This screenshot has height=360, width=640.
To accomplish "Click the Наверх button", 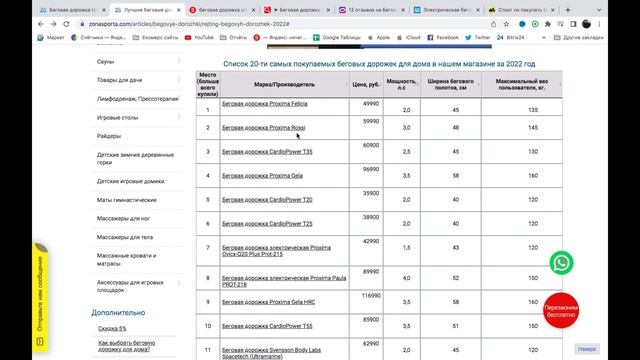I will pyautogui.click(x=587, y=349).
